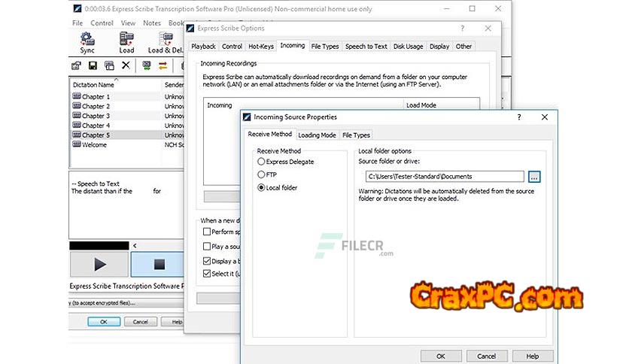The width and height of the screenshot is (629, 364).
Task: Click the Chapter 1 dictation icon
Action: pyautogui.click(x=77, y=96)
